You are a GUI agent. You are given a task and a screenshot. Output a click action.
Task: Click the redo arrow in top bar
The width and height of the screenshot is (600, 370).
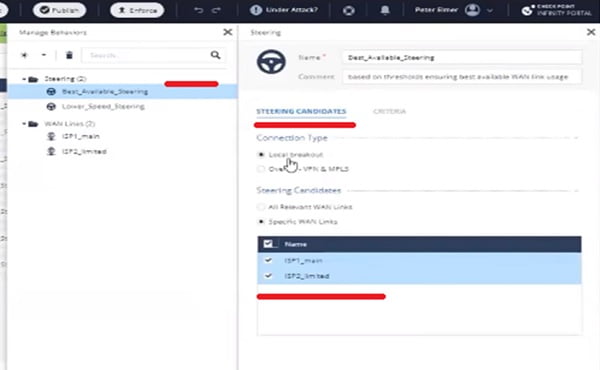217,10
